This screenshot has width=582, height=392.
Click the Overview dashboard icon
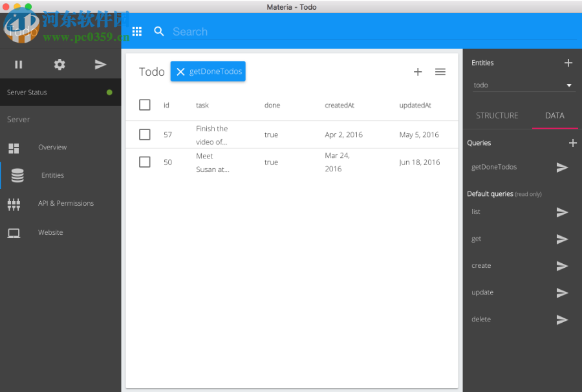point(14,148)
